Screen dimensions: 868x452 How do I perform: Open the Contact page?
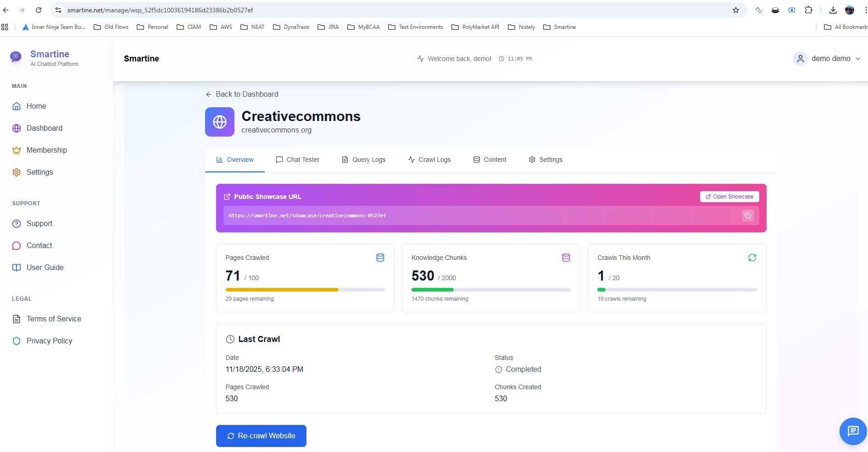point(32,245)
